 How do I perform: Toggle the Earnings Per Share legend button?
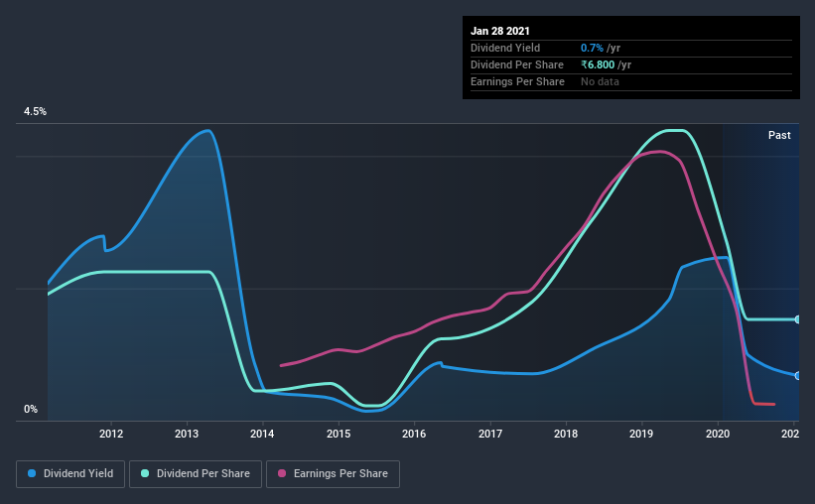[333, 474]
